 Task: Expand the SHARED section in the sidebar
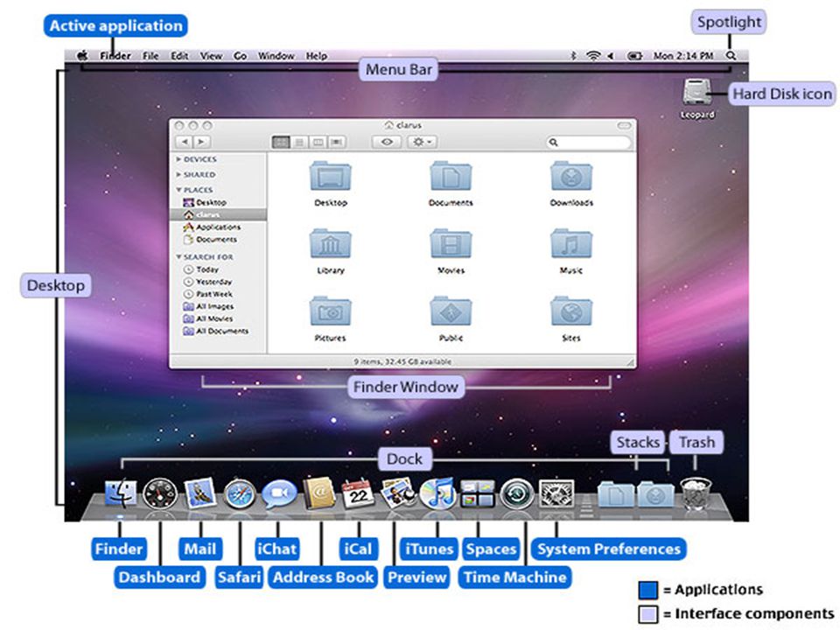coord(178,175)
